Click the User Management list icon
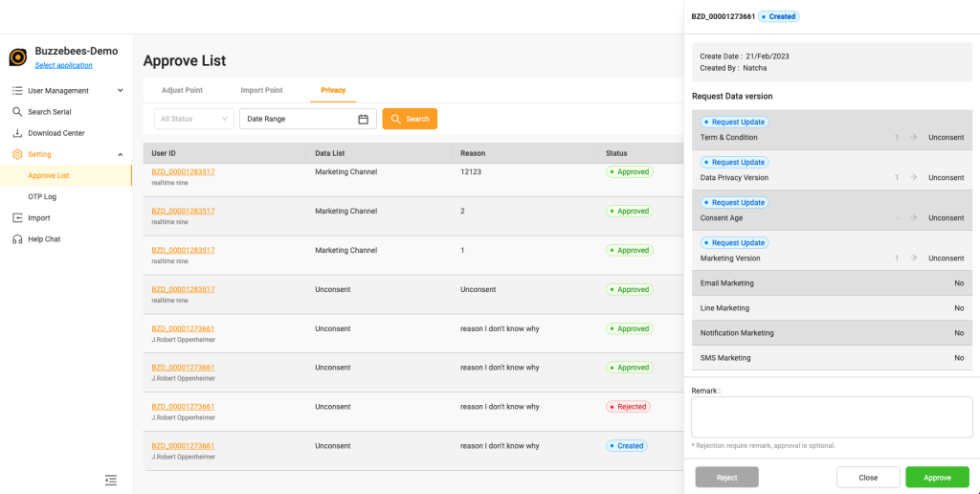This screenshot has height=494, width=980. (17, 91)
